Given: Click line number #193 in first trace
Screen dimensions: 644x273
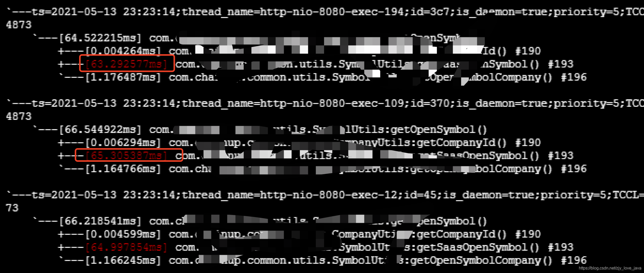Looking at the screenshot, I should tap(561, 64).
